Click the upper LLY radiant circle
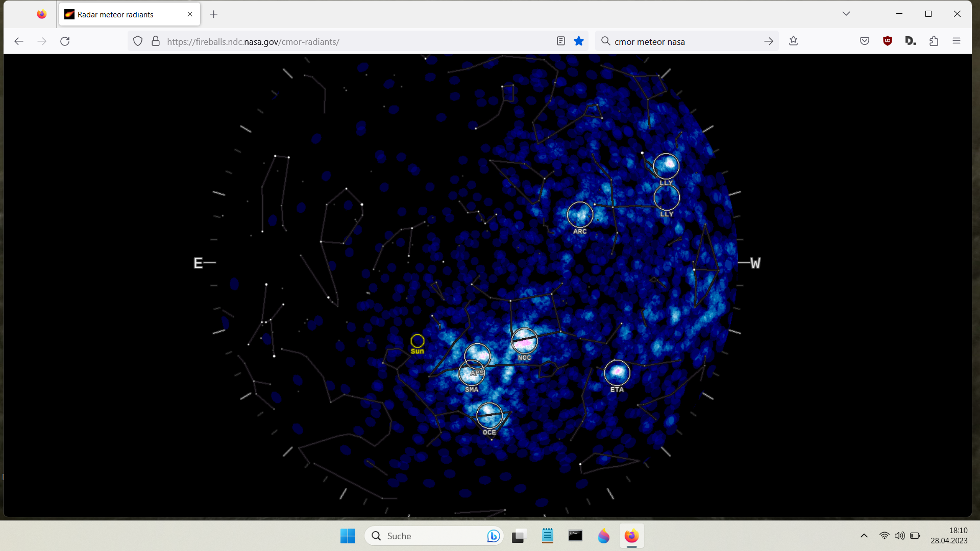Viewport: 980px width, 551px height. click(x=666, y=166)
